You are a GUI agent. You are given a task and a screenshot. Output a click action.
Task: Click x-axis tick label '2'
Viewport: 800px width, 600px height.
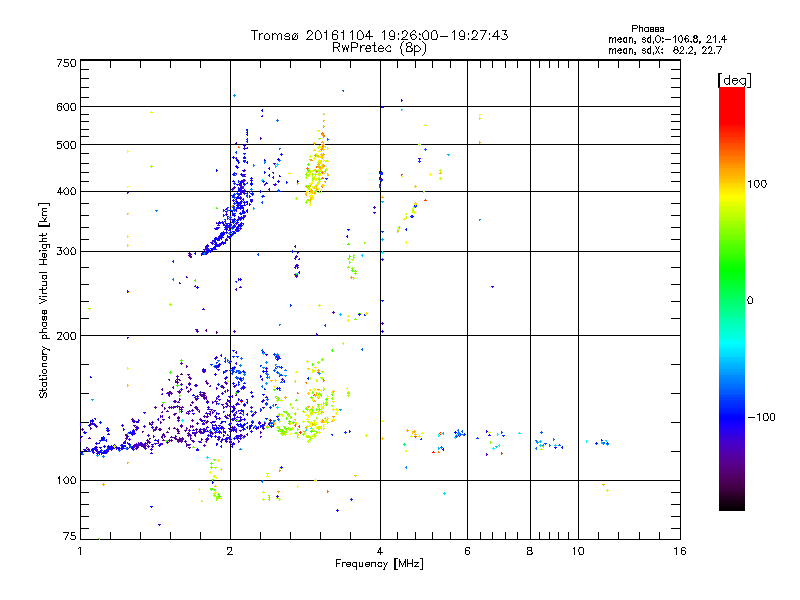pyautogui.click(x=230, y=551)
